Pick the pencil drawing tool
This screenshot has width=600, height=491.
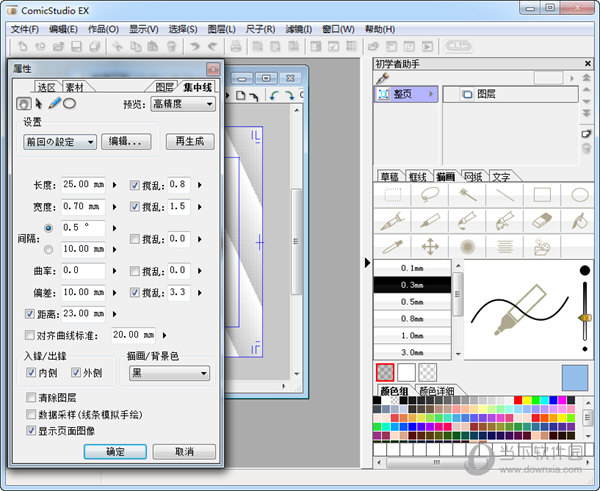[429, 221]
